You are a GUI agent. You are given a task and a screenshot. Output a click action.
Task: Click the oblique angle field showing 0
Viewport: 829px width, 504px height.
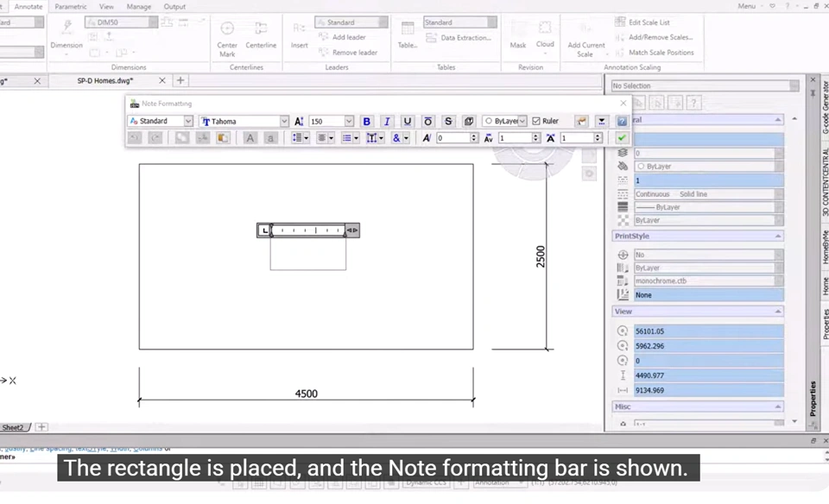[x=453, y=138]
